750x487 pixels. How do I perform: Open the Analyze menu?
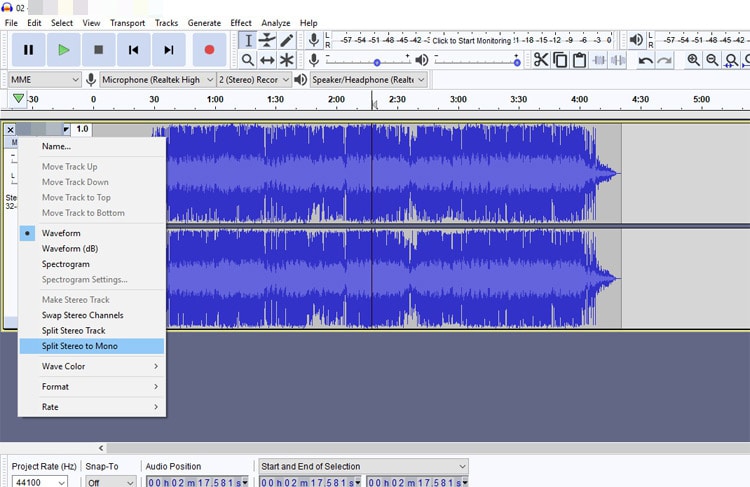pyautogui.click(x=276, y=23)
